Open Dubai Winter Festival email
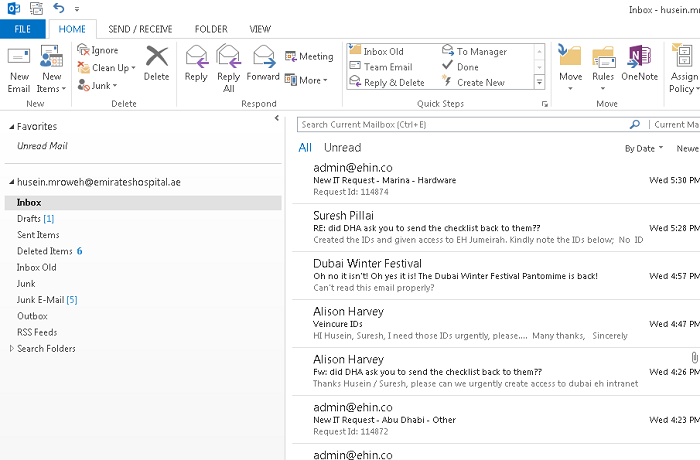Screen dimensions: 700x460 pyautogui.click(x=496, y=276)
